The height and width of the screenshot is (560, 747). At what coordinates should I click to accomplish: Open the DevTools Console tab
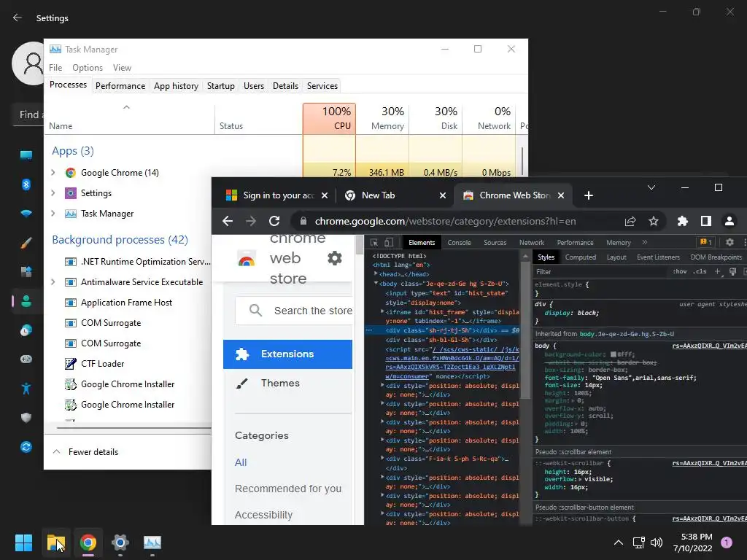[x=459, y=242]
